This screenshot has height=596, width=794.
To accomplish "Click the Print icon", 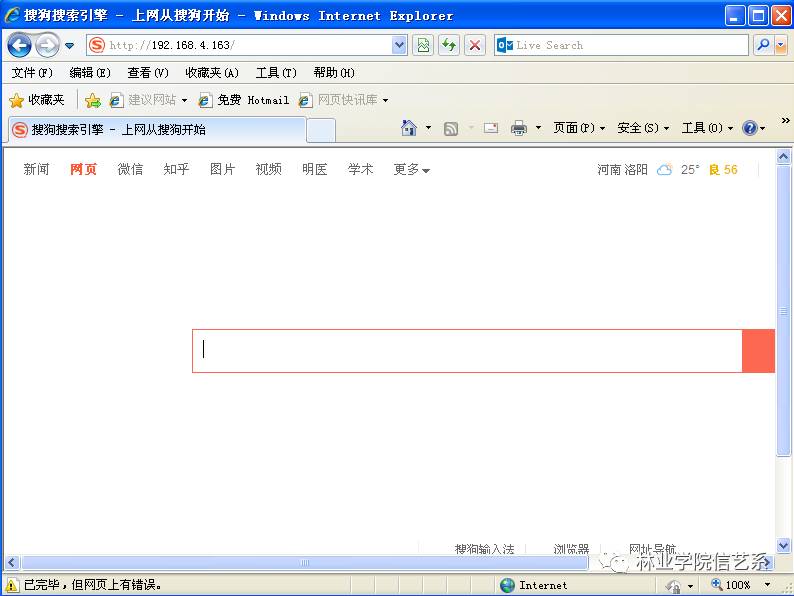I will tap(519, 128).
